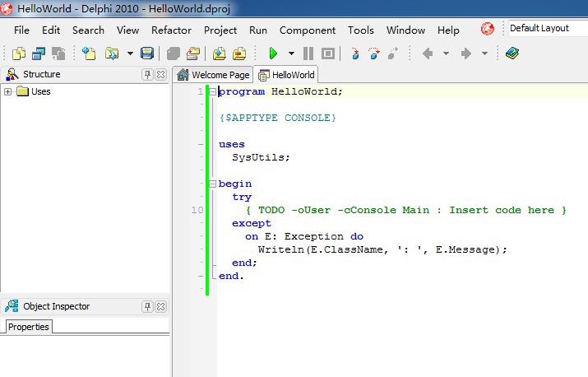588x377 pixels.
Task: Open the View menu
Action: 127,30
